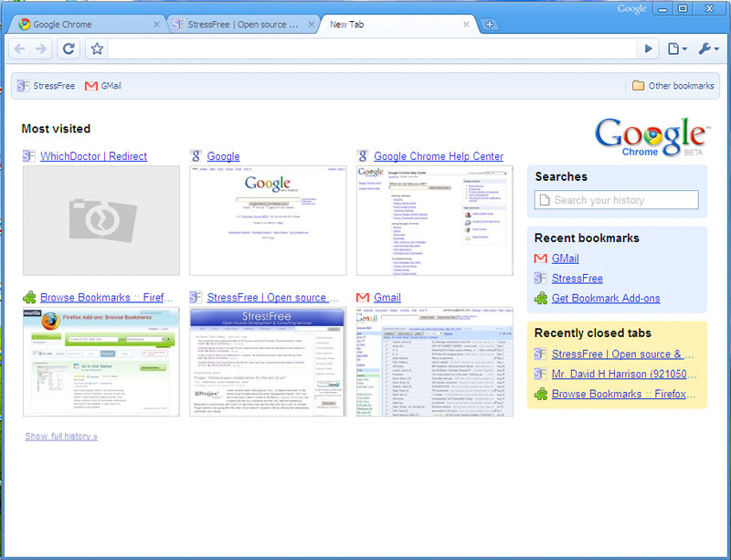The width and height of the screenshot is (731, 560).
Task: Open the Gmail most visited link
Action: pos(387,298)
